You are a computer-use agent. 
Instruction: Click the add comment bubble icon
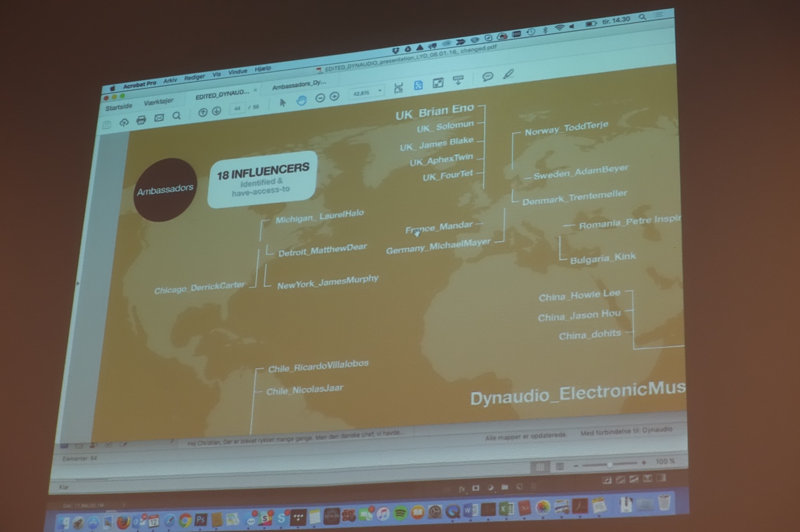click(487, 76)
